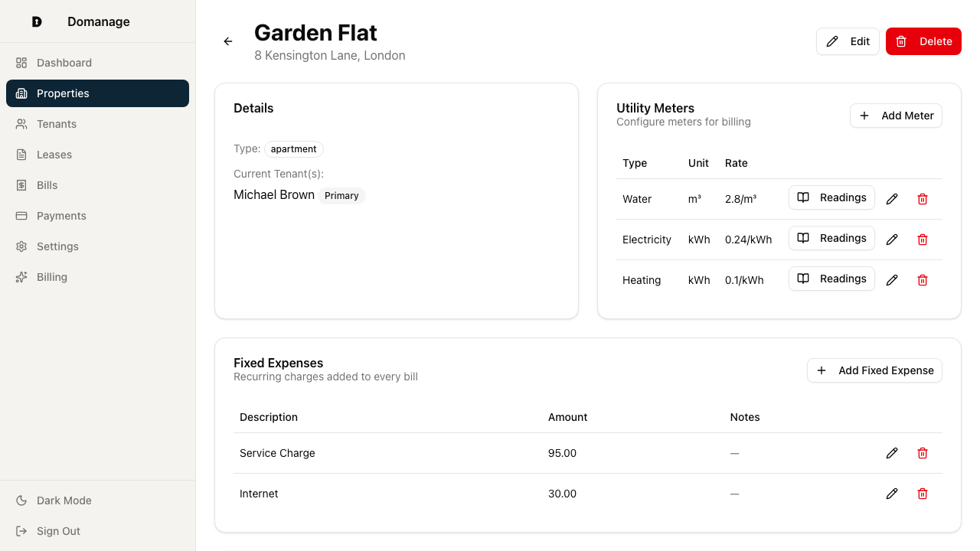Open Payments via the card icon
The height and width of the screenshot is (551, 980).
point(21,215)
